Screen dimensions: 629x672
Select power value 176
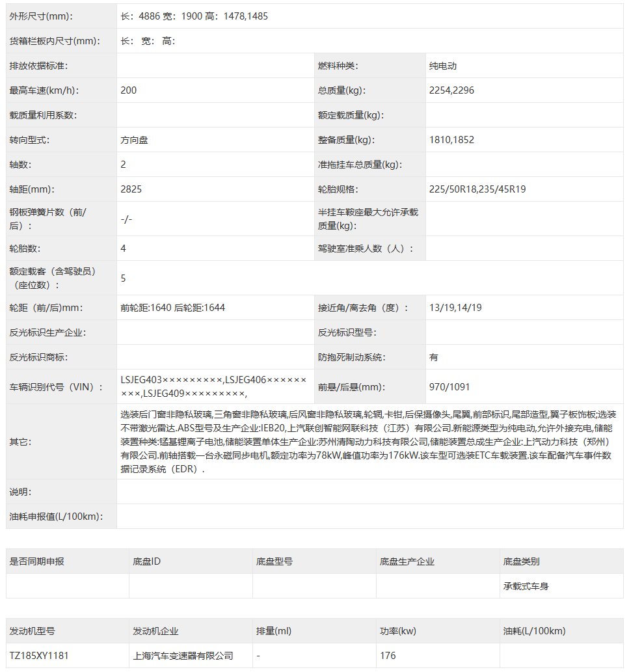(388, 656)
